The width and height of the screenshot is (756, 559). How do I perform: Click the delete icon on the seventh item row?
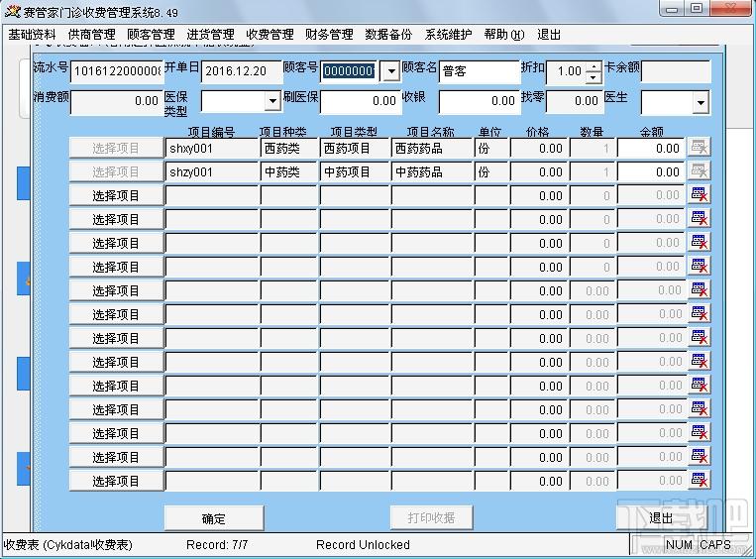pos(699,289)
